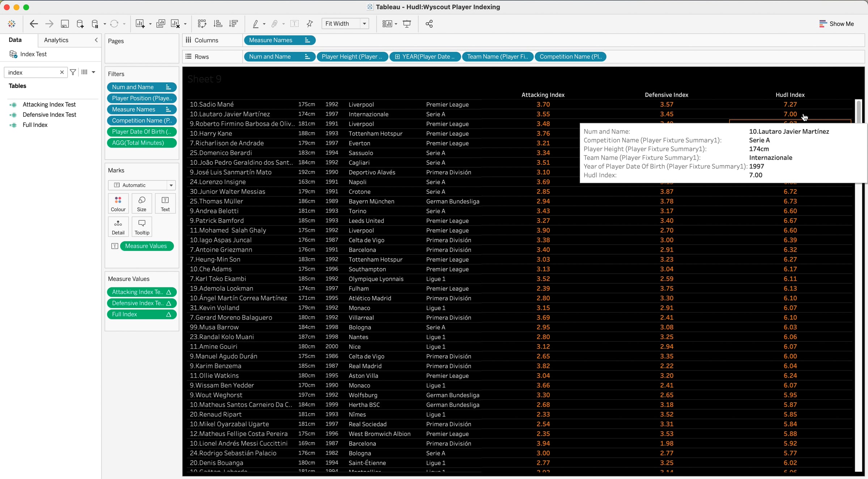
Task: Click filter icon beside search field
Action: [73, 72]
